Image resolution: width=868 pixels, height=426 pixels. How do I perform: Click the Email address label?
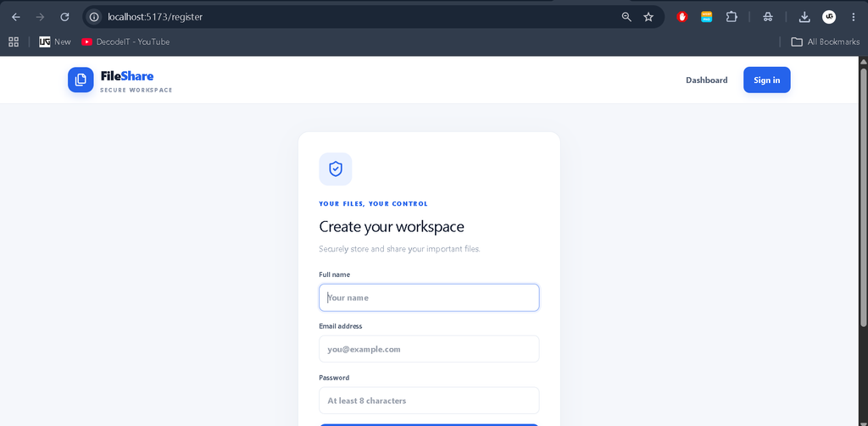coord(341,326)
